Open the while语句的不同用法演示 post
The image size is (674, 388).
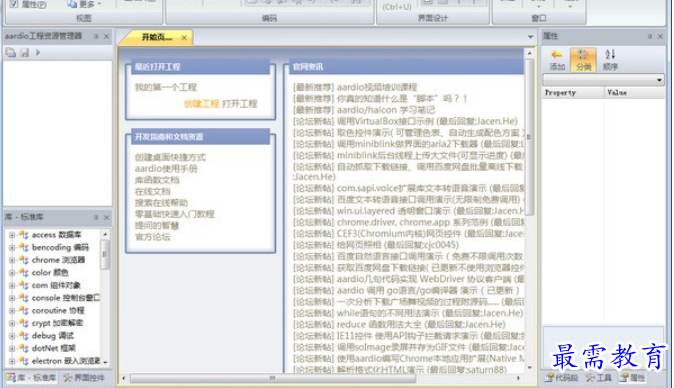tap(408, 313)
